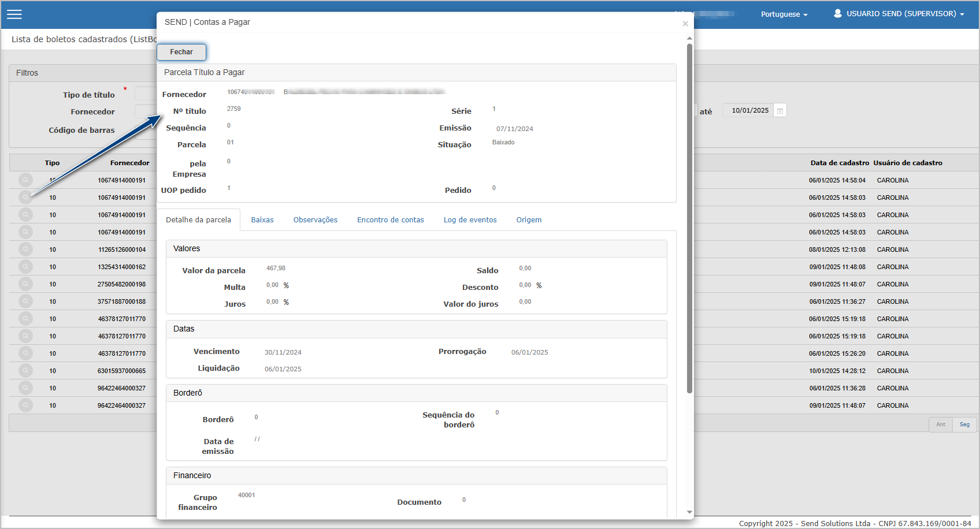Click the dialog scrollbar down arrow
Image resolution: width=980 pixels, height=529 pixels.
pyautogui.click(x=689, y=512)
